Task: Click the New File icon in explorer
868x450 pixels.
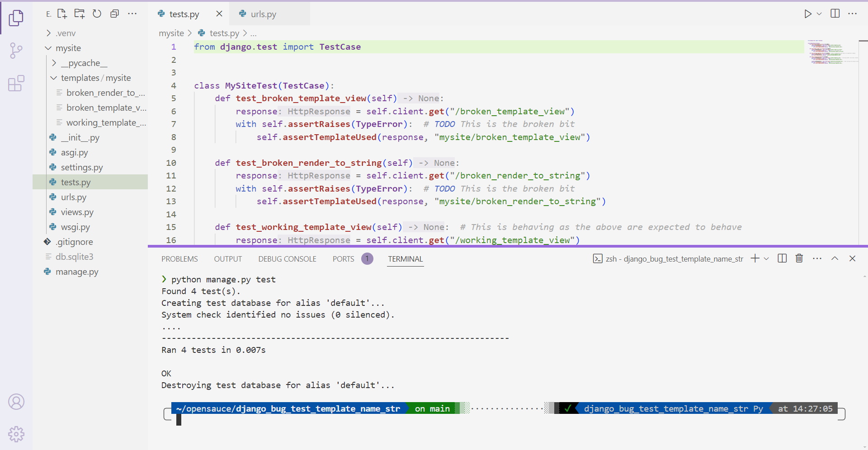Action: 62,14
